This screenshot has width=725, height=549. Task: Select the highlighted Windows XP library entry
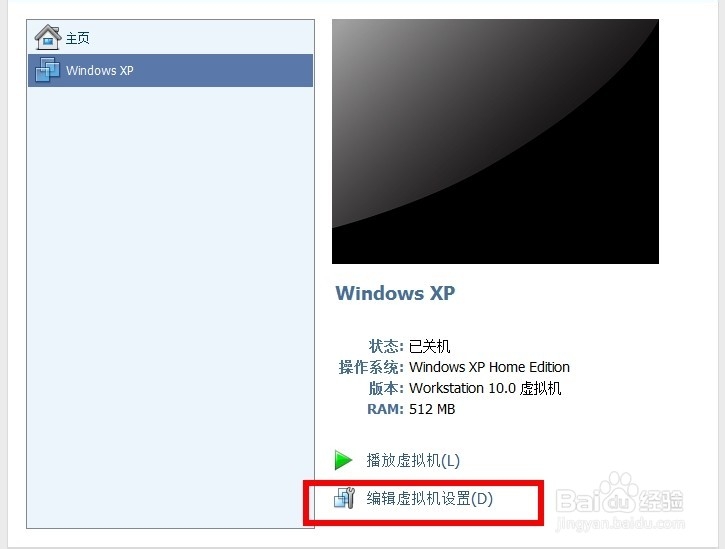(x=171, y=70)
